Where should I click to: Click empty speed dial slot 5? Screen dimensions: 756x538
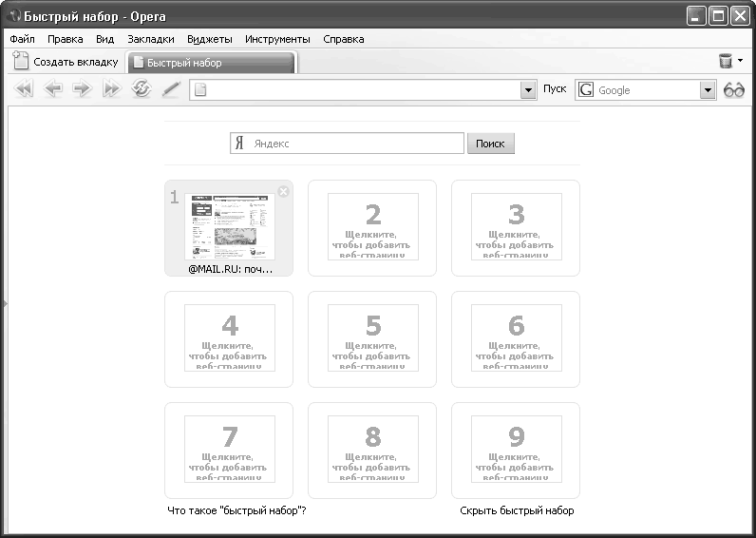click(x=372, y=338)
